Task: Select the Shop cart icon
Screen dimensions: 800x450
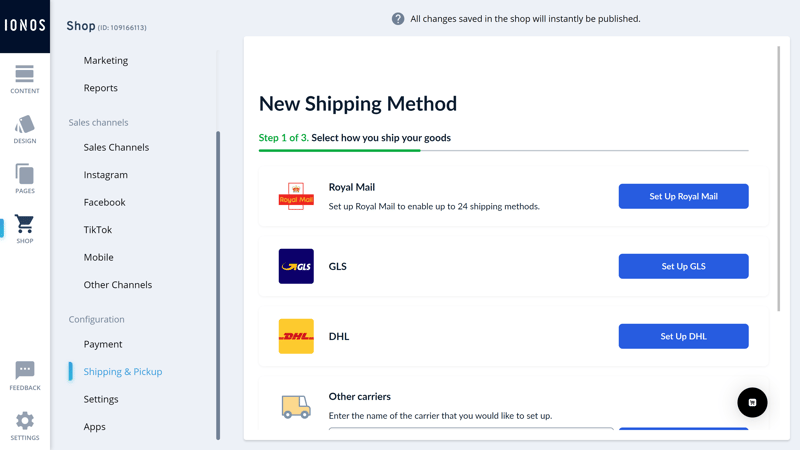Action: 24,223
